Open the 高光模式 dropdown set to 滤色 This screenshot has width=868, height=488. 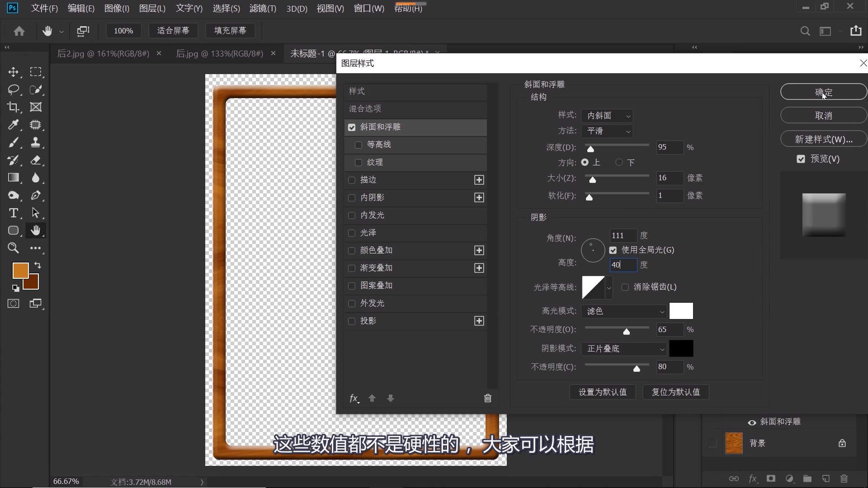coord(624,311)
